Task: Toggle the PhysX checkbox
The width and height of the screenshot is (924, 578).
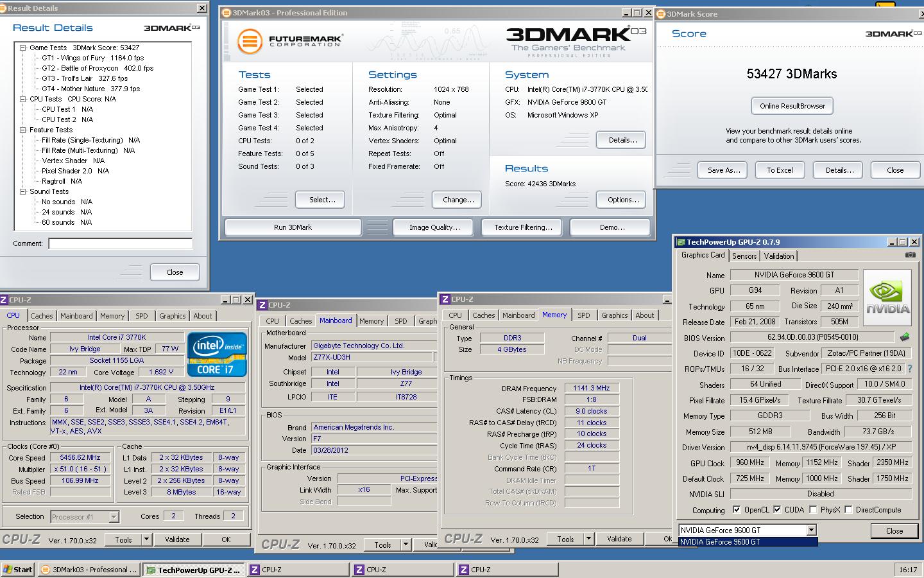Action: coord(814,510)
